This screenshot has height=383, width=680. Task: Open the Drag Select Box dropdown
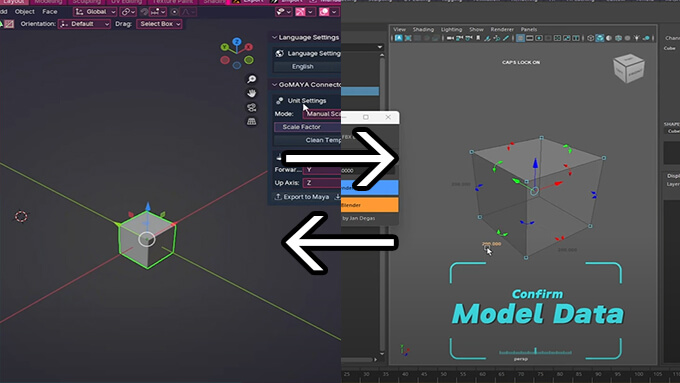[x=160, y=24]
